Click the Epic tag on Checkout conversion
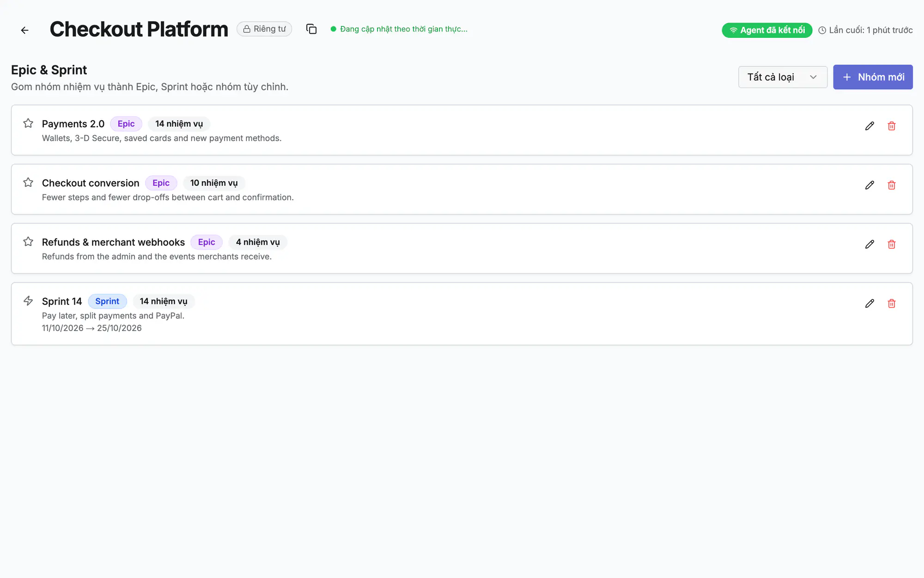The height and width of the screenshot is (578, 924). tap(161, 183)
